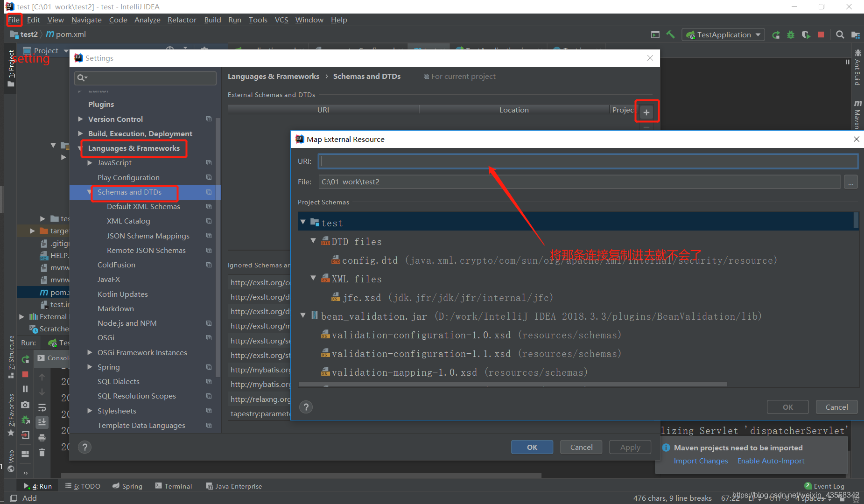Open TestApplication run configuration dropdown
This screenshot has width=864, height=504.
point(724,35)
